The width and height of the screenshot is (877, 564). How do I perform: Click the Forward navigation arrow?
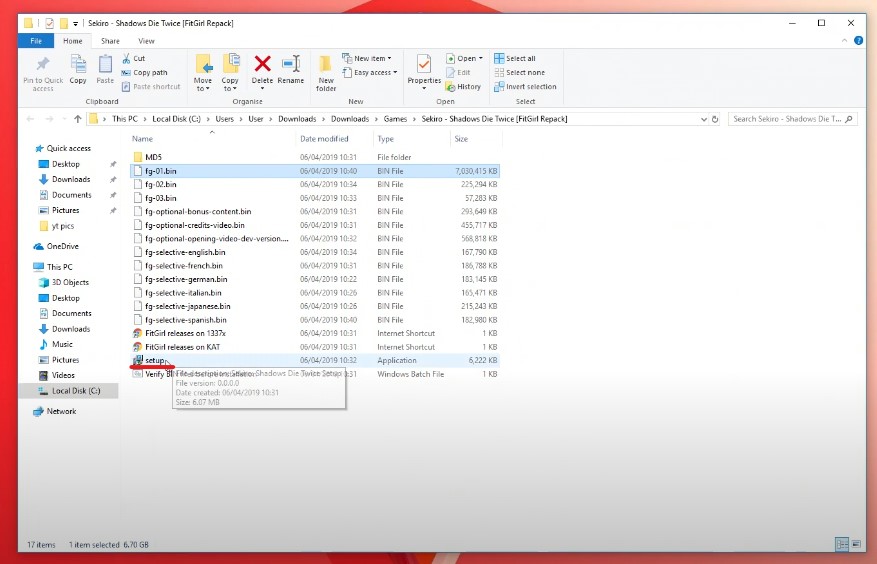coord(50,119)
